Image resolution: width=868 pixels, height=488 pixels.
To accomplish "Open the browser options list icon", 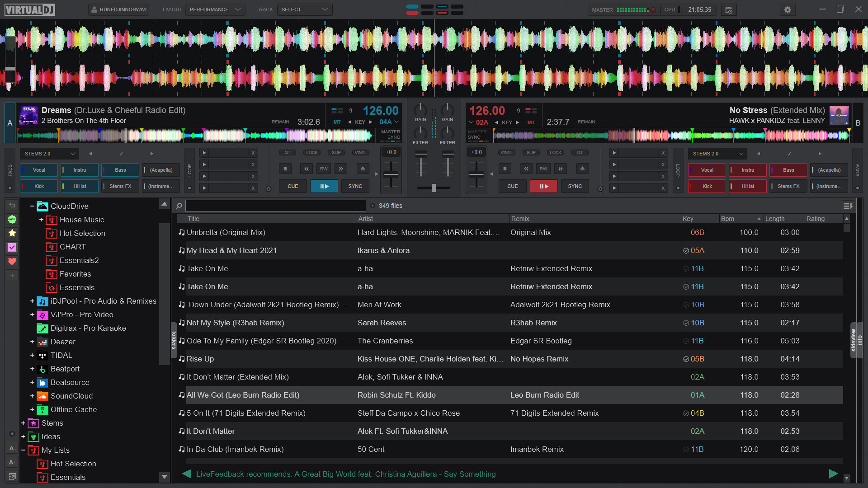I will click(x=848, y=206).
